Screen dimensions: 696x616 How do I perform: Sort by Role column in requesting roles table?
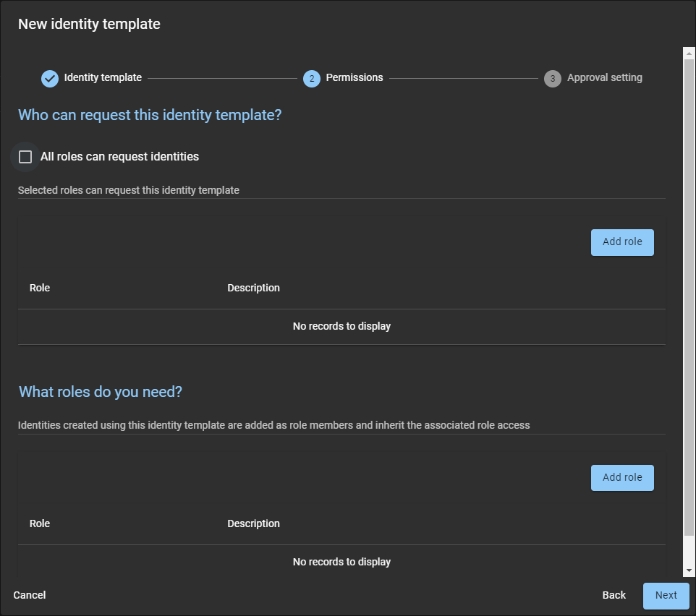40,288
